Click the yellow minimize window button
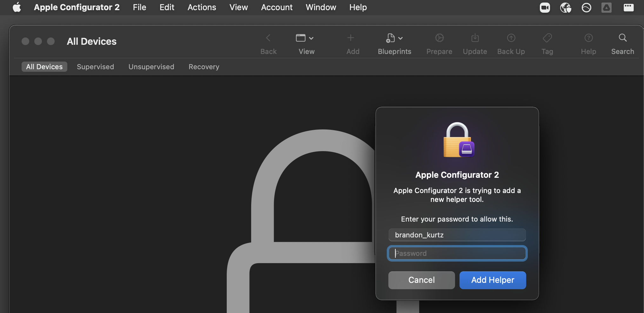This screenshot has width=644, height=313. tap(38, 41)
